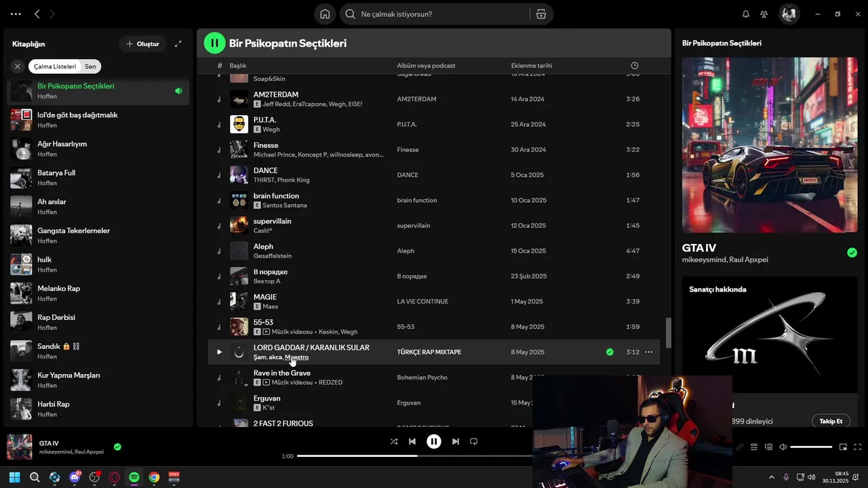Toggle repeat mode
The image size is (868, 488).
474,441
